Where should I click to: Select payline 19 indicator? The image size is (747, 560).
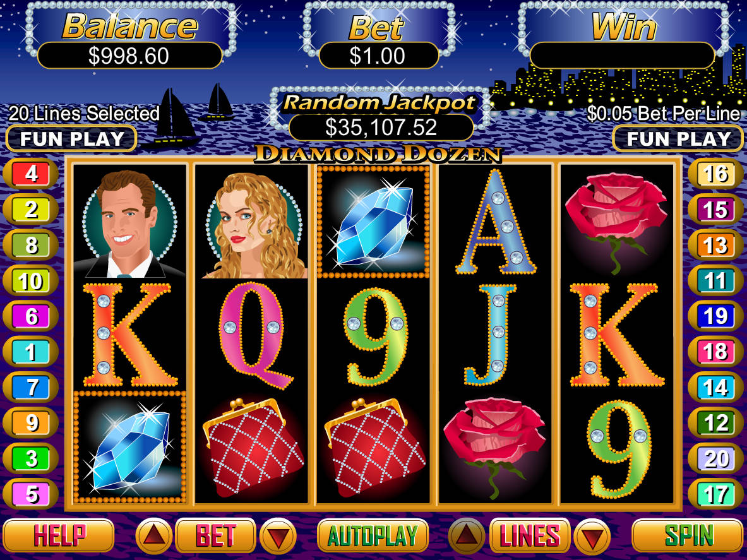pyautogui.click(x=715, y=316)
